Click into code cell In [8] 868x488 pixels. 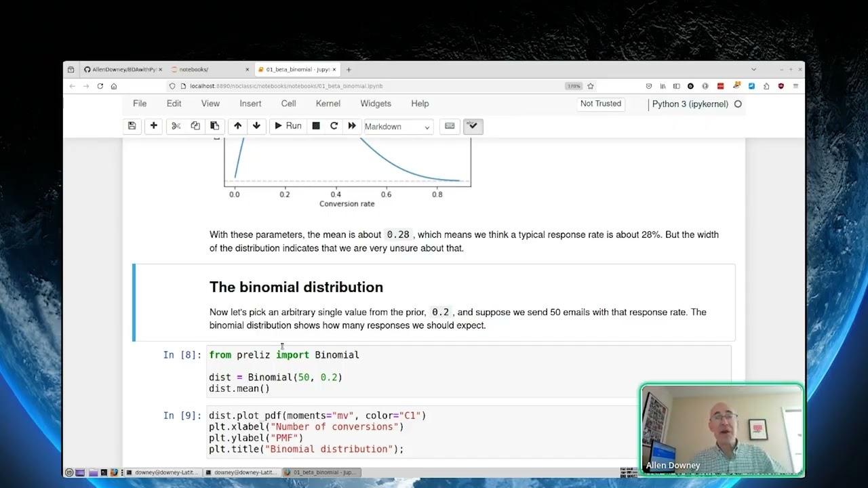(469, 371)
